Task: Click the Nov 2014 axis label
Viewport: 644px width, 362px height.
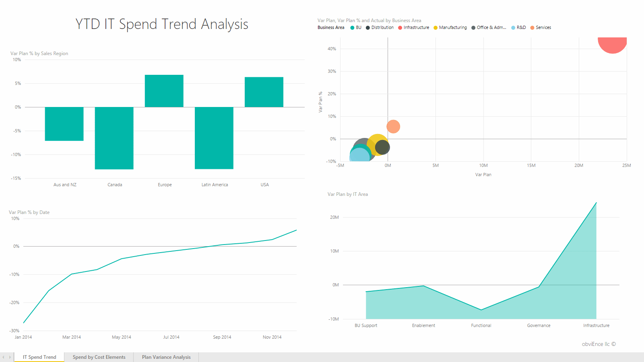Action: pyautogui.click(x=272, y=337)
